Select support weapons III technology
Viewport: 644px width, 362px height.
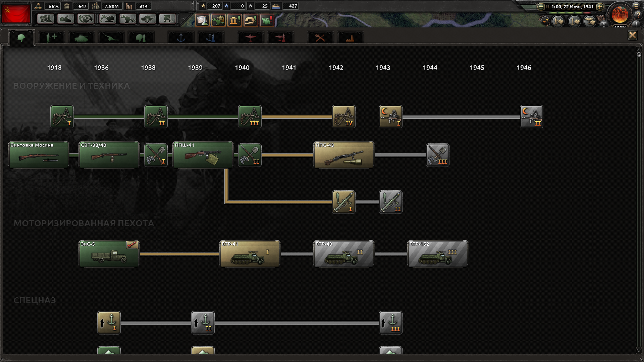tap(250, 117)
